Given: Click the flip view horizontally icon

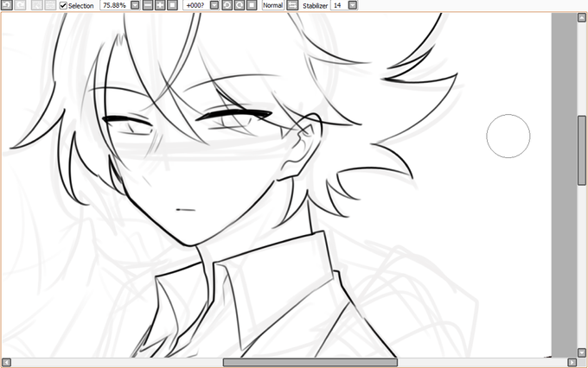Looking at the screenshot, I should (x=292, y=5).
